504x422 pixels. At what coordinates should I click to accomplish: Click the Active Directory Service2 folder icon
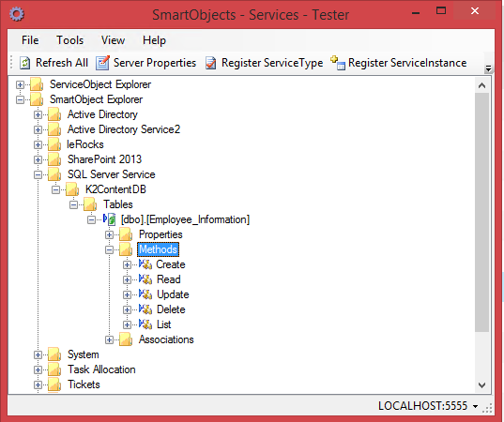[54, 129]
